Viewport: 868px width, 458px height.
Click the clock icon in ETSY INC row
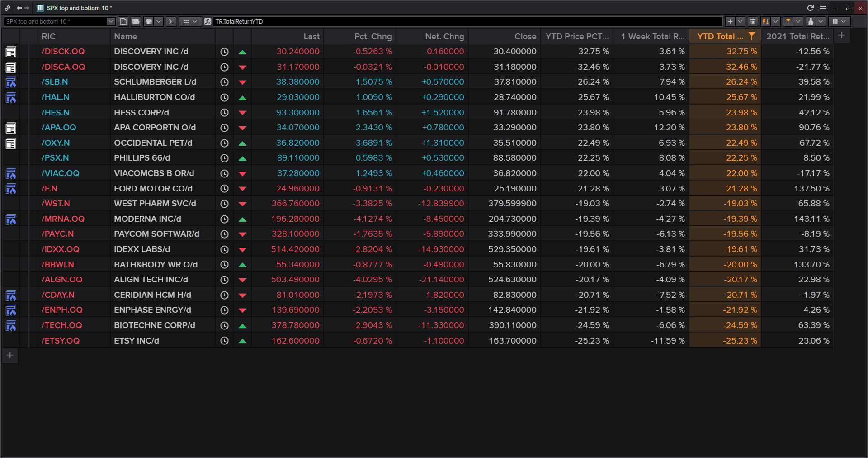click(x=224, y=341)
